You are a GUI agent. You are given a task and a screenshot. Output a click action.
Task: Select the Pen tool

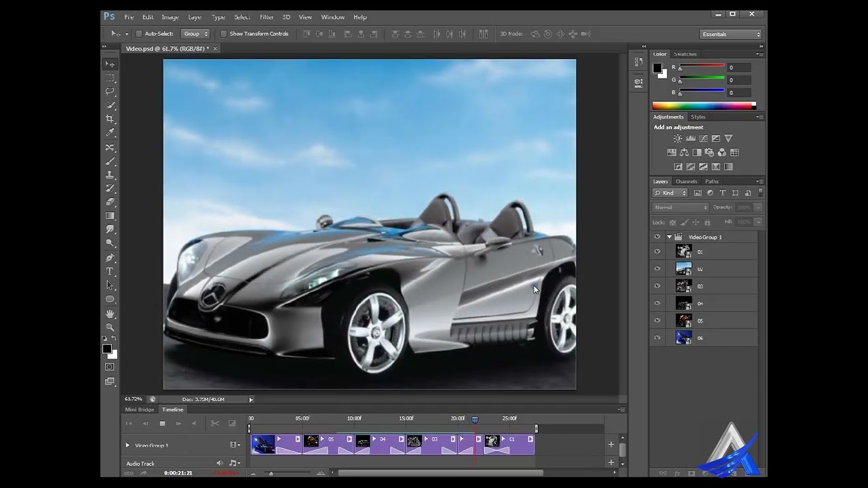pyautogui.click(x=110, y=258)
